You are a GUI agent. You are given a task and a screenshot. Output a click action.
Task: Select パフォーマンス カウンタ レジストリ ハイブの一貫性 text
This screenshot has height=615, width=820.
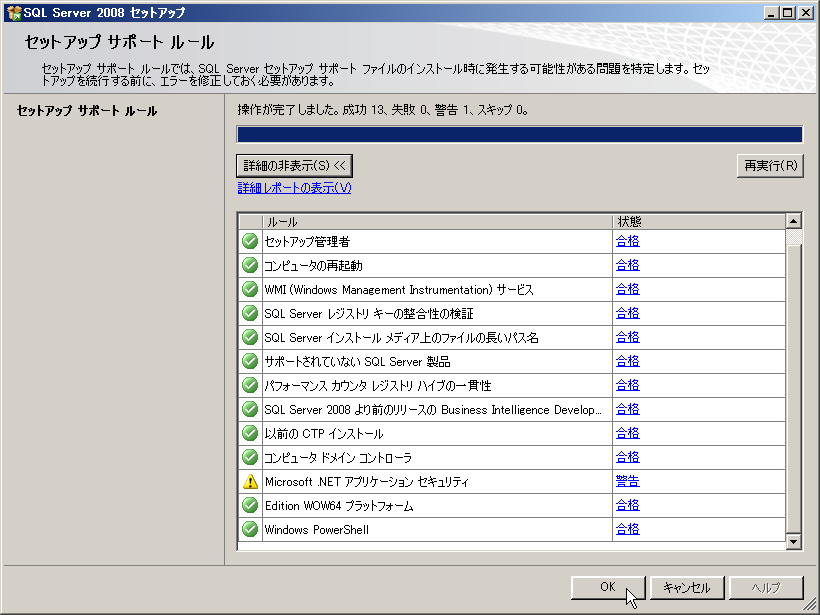tap(378, 386)
